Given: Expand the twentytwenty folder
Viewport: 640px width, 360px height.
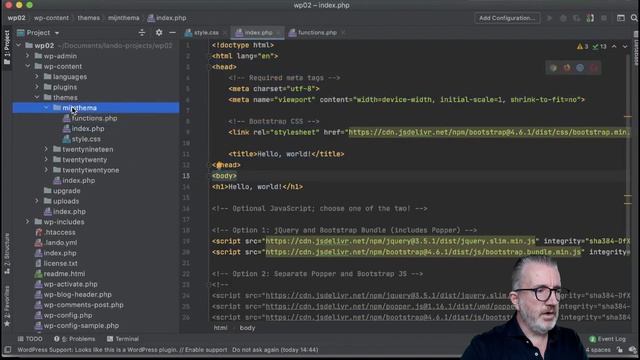Looking at the screenshot, I should 46,160.
